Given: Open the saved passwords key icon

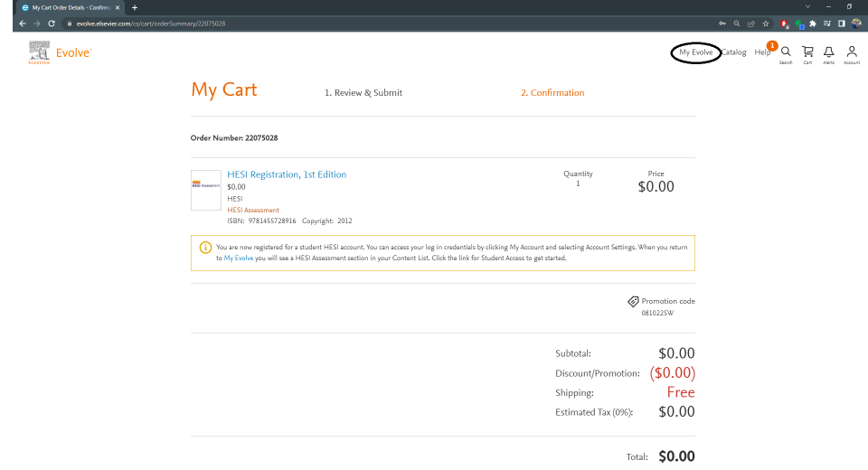Looking at the screenshot, I should click(x=722, y=23).
